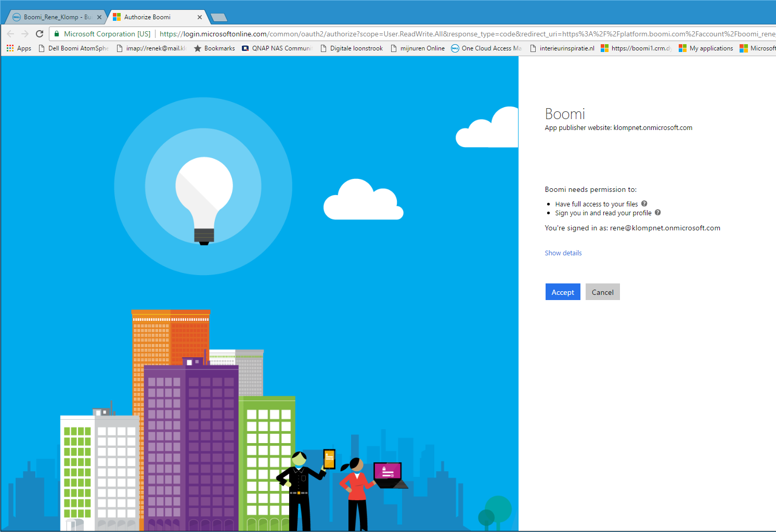Expand Show details on the consent page
The height and width of the screenshot is (532, 776).
tap(563, 253)
